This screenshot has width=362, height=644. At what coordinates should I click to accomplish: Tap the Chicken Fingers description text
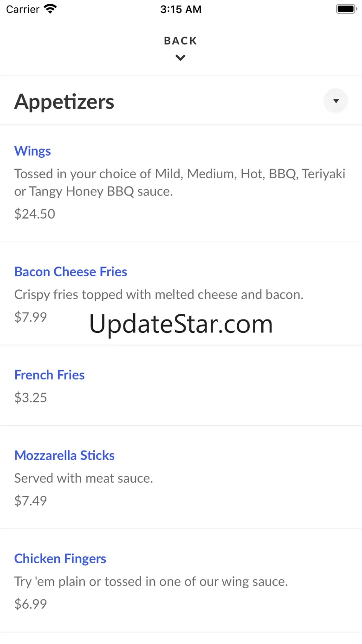[x=151, y=581]
